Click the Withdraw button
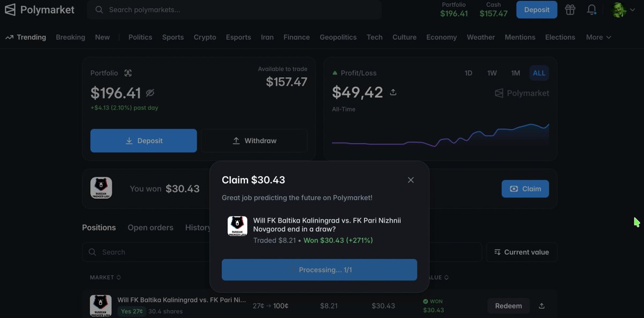Viewport: 644px width, 318px height. [254, 140]
